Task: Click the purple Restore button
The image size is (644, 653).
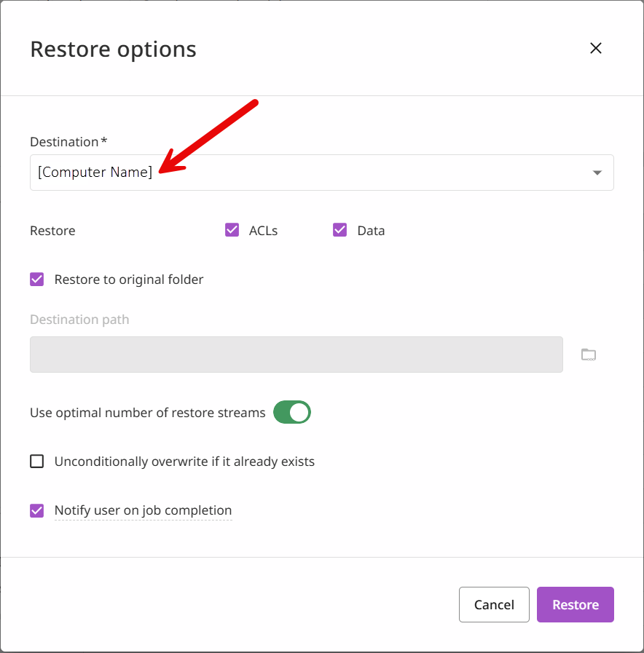Action: [575, 605]
